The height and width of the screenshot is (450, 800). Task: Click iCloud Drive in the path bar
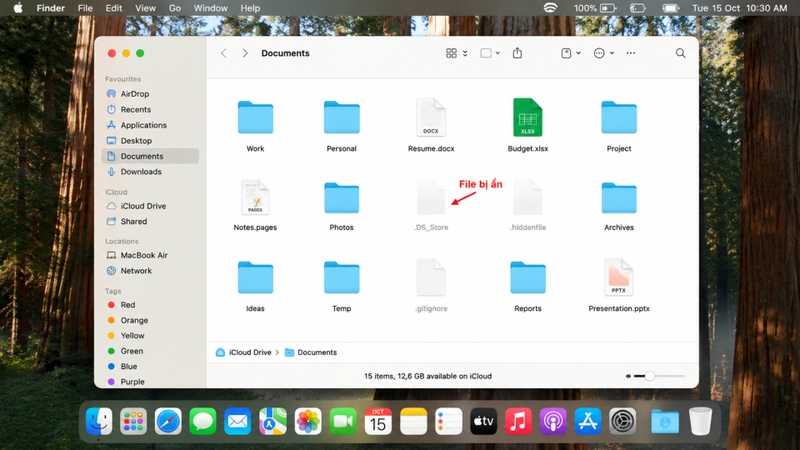tap(243, 352)
